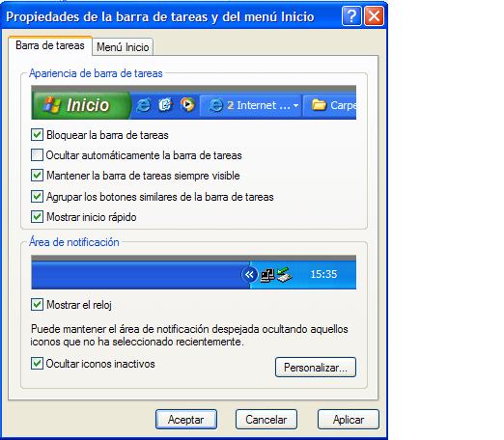Expand hidden icons with the double chevron
Screen dimensions: 504x440
coord(249,274)
